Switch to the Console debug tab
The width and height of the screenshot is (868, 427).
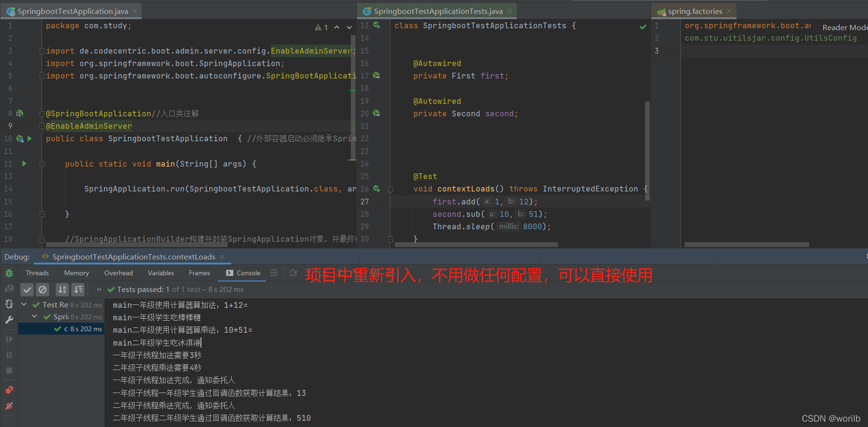tap(243, 273)
